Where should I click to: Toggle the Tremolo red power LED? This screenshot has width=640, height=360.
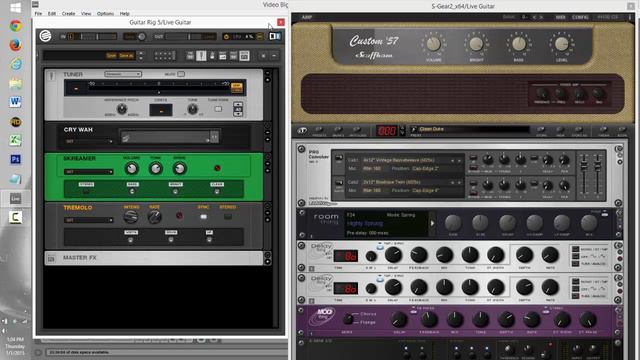(179, 216)
